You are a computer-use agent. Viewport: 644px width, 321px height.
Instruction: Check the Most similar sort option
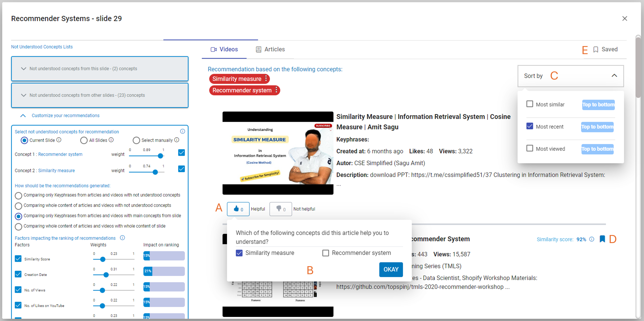tap(530, 104)
